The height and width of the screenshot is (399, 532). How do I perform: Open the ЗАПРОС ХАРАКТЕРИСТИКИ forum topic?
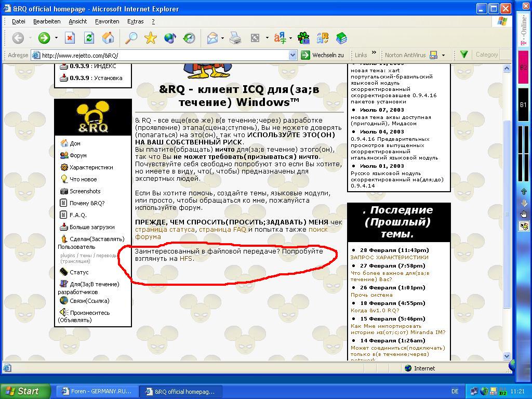pos(389,257)
